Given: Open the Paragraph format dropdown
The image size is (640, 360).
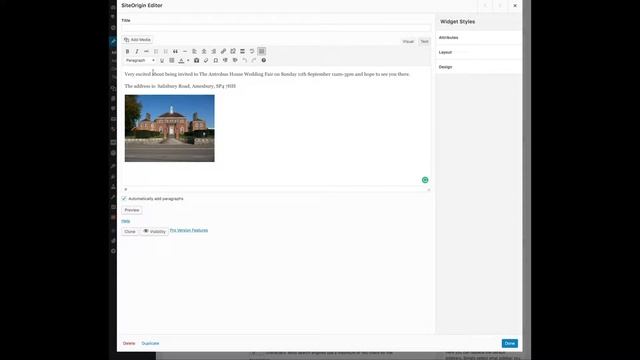Looking at the screenshot, I should pos(140,60).
